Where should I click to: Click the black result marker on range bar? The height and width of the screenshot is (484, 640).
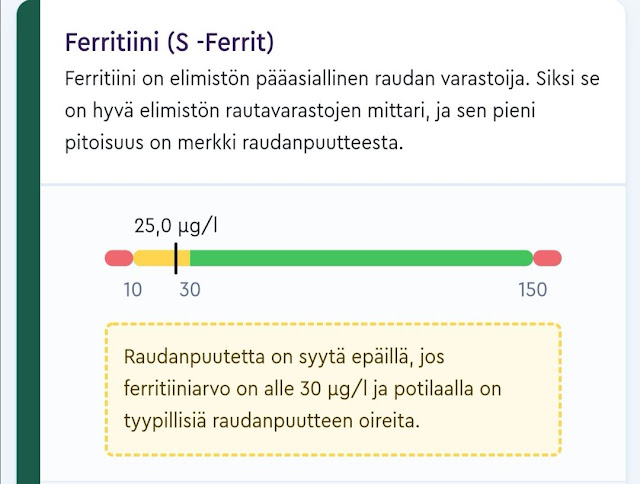(x=176, y=258)
